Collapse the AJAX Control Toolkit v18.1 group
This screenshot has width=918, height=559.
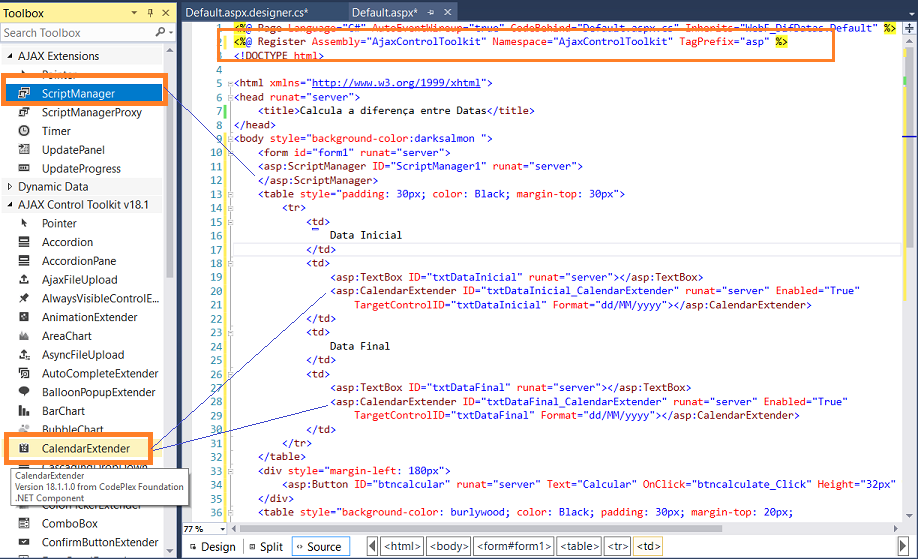(9, 204)
